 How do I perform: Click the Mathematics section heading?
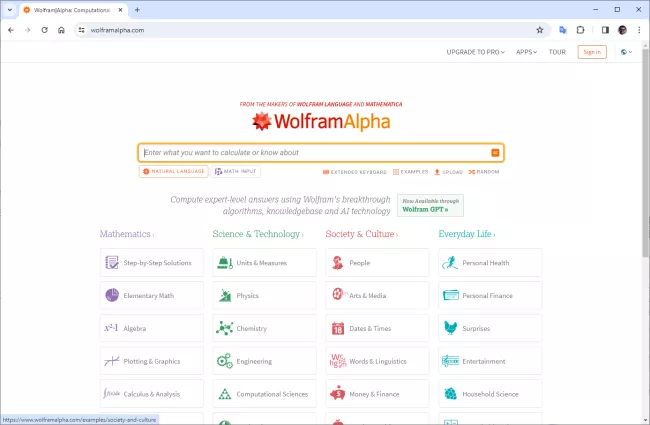tap(125, 234)
